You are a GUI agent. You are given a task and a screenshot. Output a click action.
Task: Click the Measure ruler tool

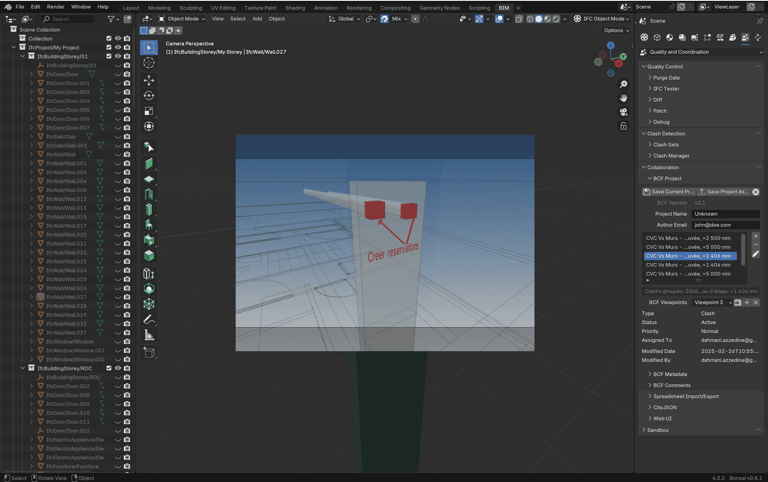click(149, 335)
